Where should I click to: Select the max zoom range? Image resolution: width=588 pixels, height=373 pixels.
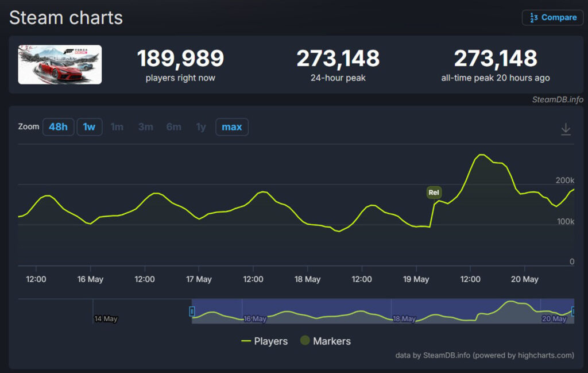(232, 127)
